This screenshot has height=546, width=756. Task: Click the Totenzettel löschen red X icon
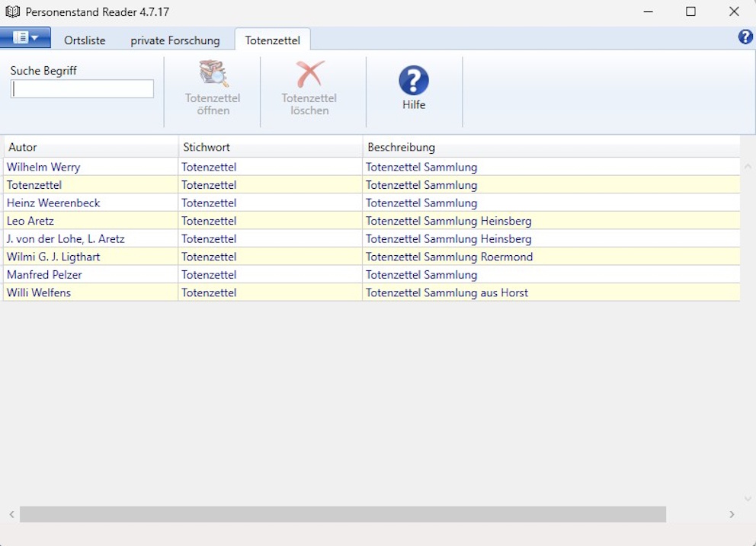(x=309, y=74)
